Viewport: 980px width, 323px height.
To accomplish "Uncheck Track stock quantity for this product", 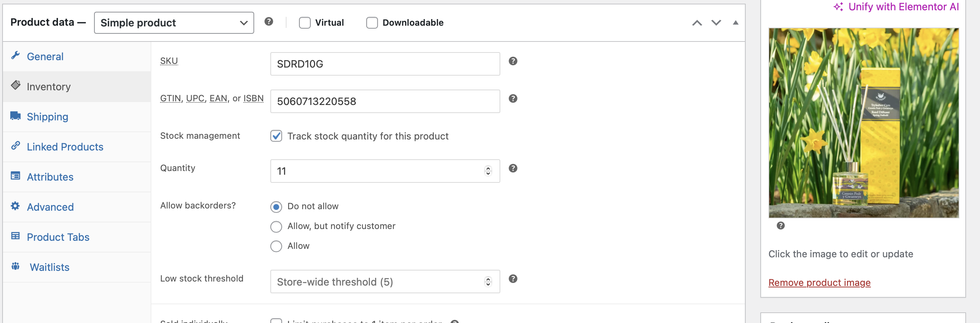I will (x=276, y=136).
